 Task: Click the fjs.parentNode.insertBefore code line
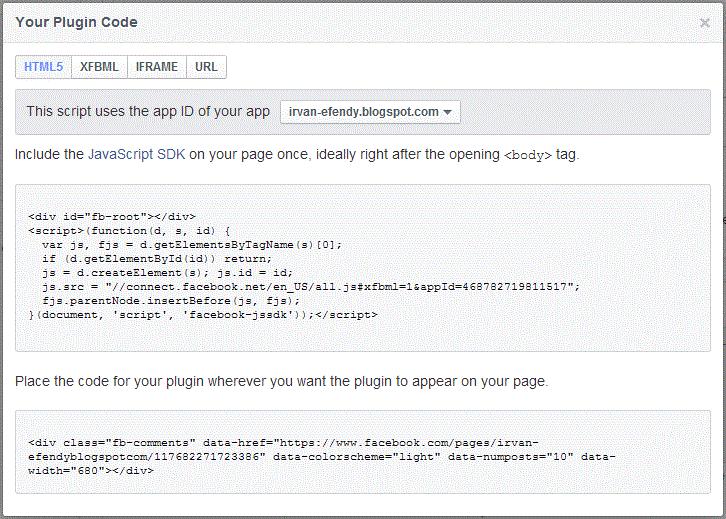click(171, 301)
